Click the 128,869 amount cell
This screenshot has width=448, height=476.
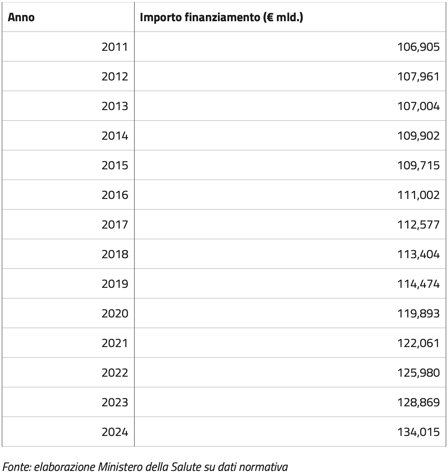(x=418, y=402)
